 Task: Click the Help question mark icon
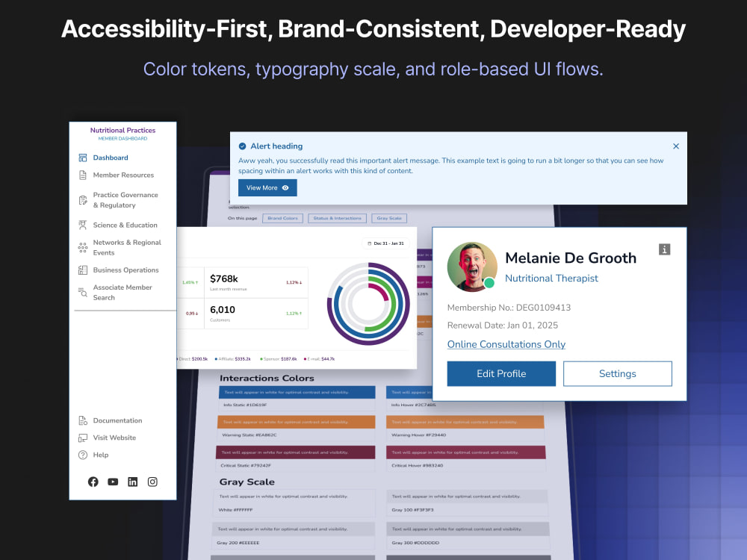(83, 455)
